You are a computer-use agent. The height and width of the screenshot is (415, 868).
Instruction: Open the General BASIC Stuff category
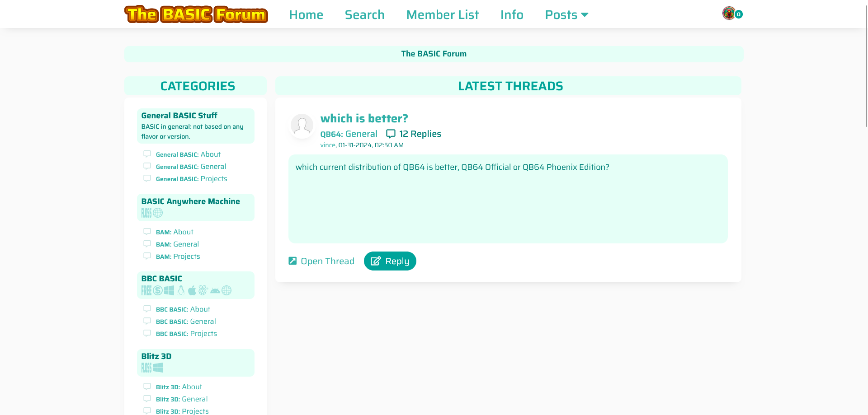coord(179,116)
